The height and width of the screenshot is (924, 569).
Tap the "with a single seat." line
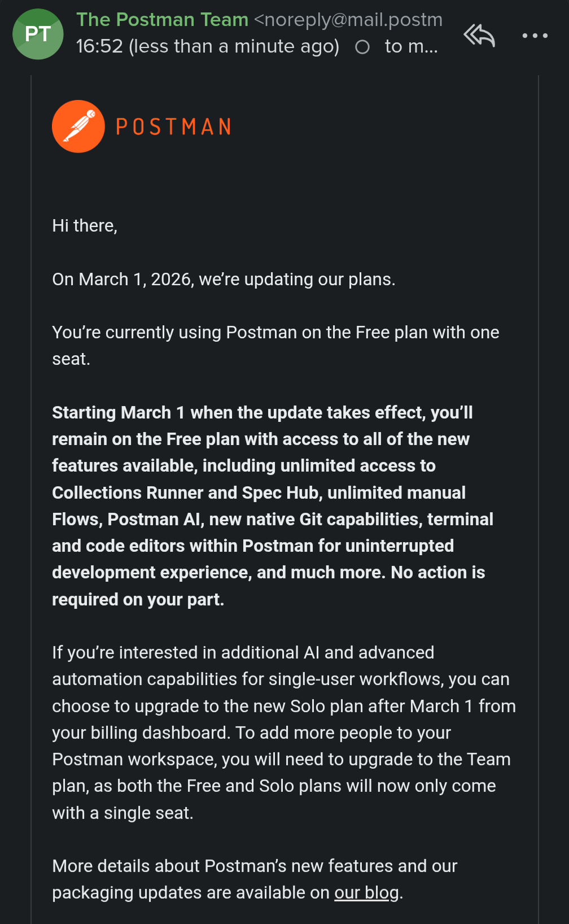pos(123,813)
